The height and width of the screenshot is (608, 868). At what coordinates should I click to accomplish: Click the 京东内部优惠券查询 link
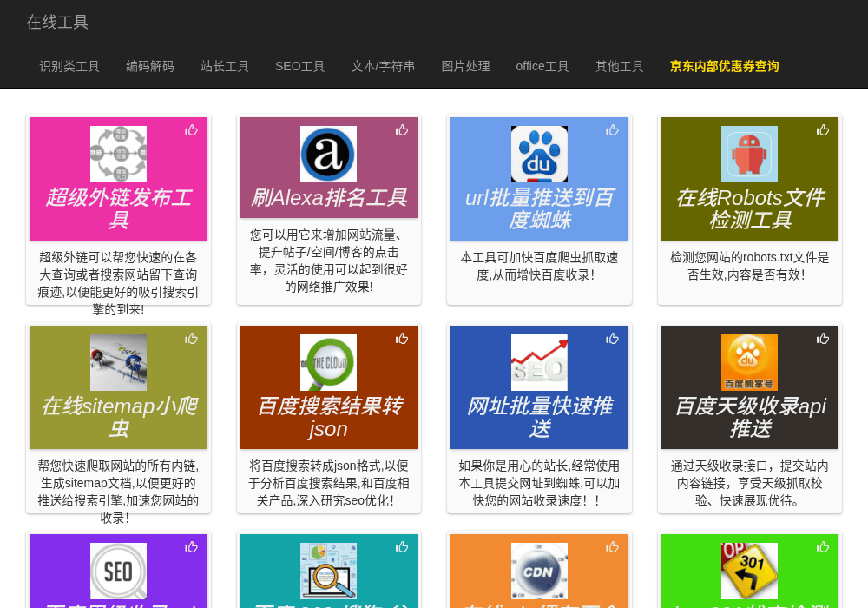725,67
